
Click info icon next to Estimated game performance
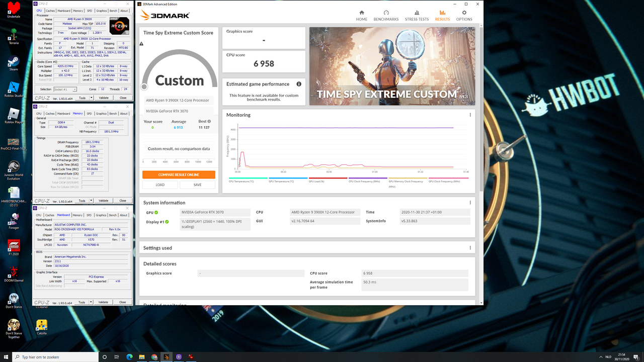pyautogui.click(x=299, y=84)
